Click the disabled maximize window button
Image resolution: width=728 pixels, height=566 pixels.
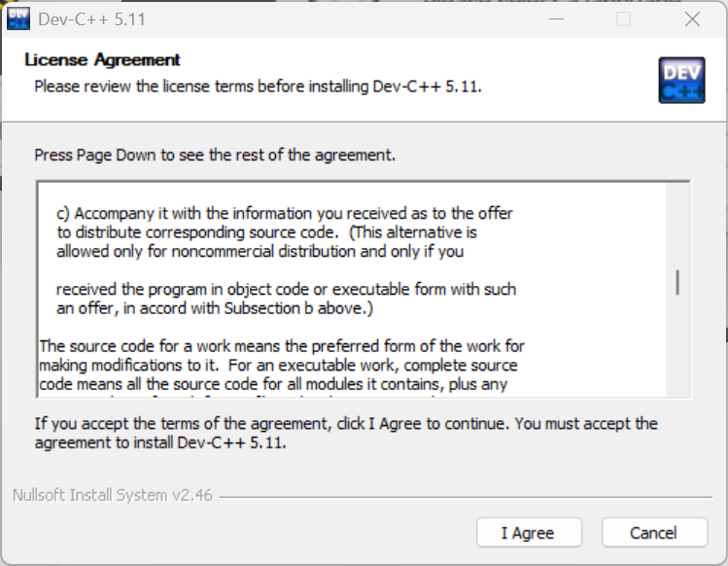tap(624, 19)
